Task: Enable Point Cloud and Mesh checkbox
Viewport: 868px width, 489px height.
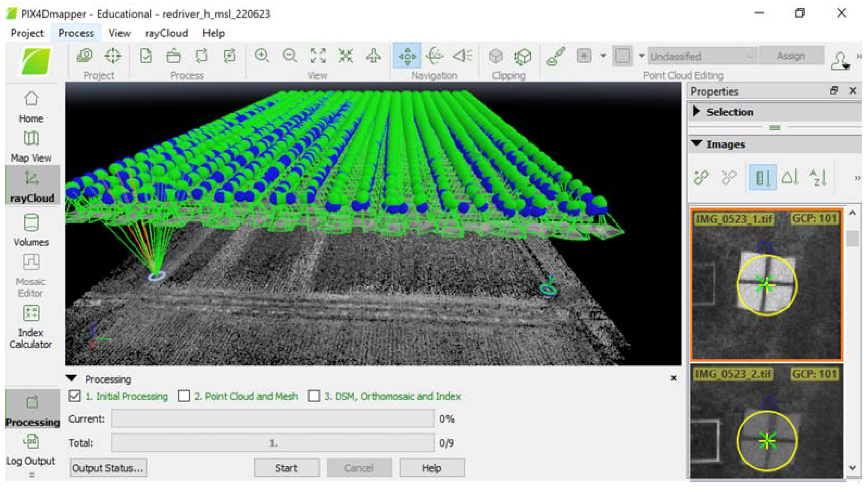Action: 184,396
